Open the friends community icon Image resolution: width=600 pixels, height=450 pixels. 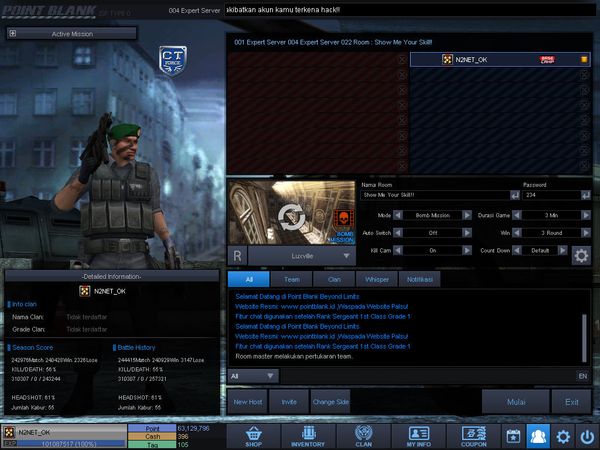point(538,436)
